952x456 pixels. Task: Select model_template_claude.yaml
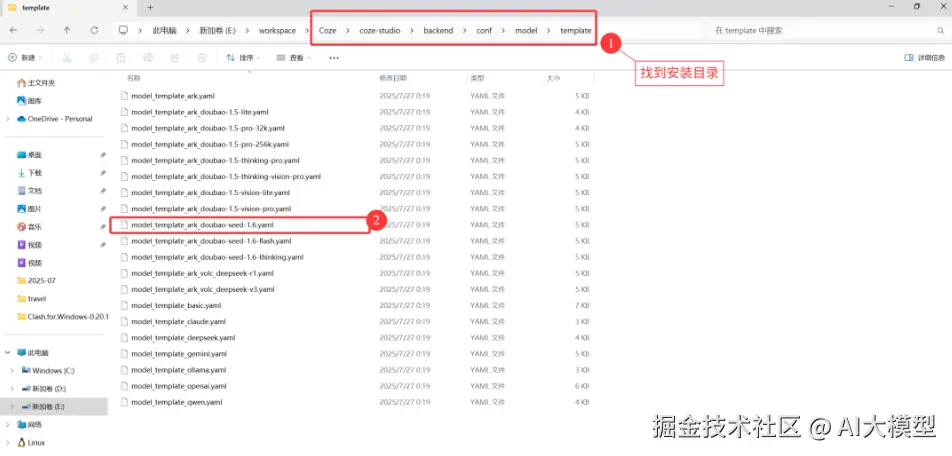click(x=178, y=321)
